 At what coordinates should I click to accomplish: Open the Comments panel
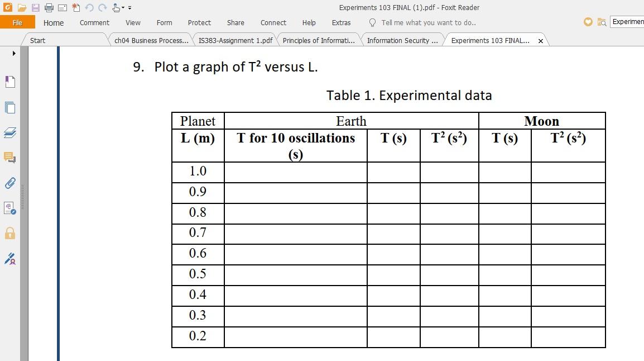[10, 158]
